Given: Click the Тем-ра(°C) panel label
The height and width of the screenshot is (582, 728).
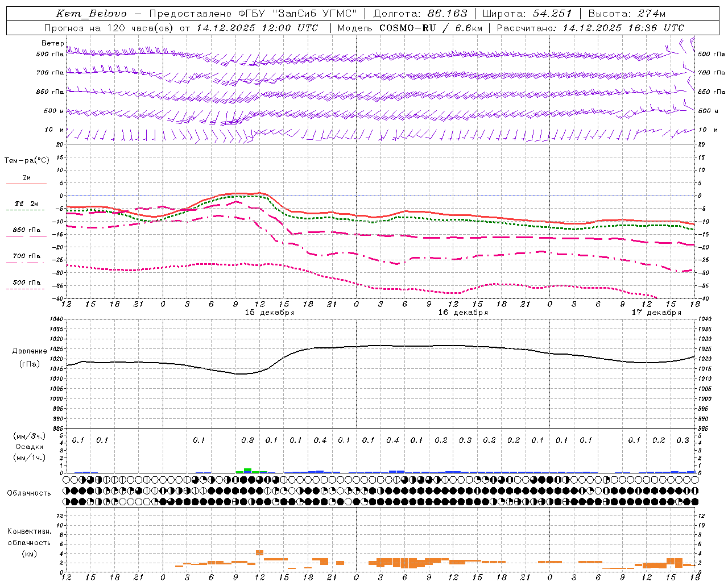Looking at the screenshot, I should [27, 160].
